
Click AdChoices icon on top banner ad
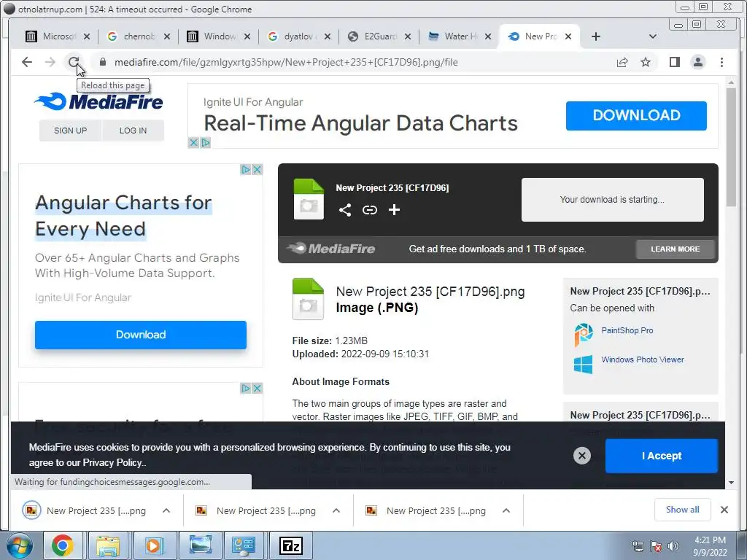pos(205,142)
